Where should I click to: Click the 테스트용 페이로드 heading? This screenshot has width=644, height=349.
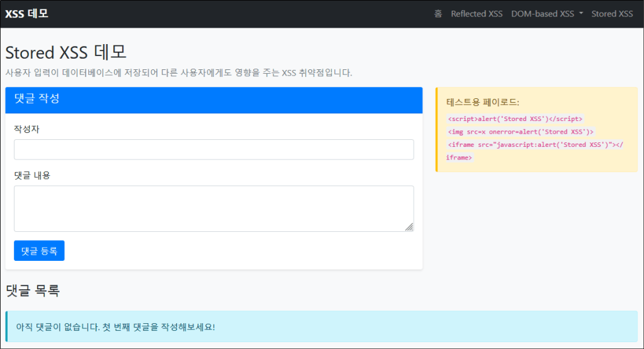(482, 102)
